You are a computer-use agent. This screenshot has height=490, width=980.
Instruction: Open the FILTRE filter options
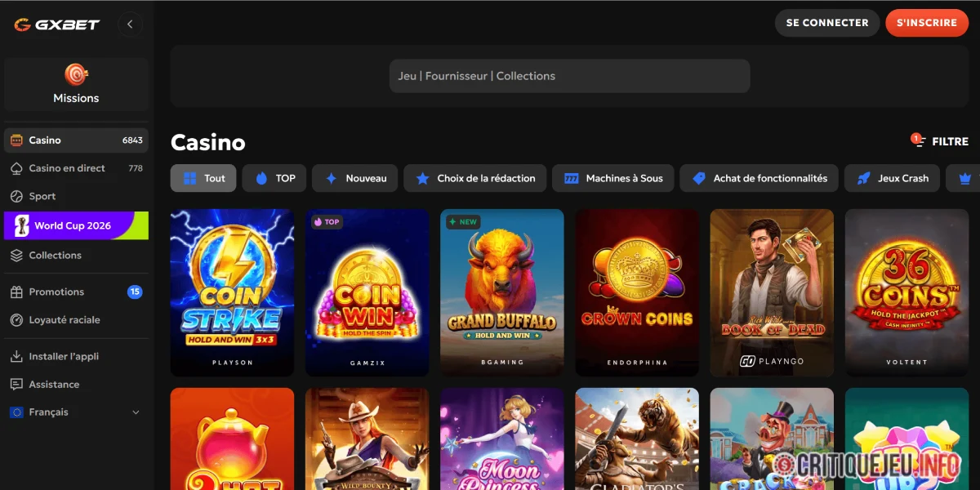pos(940,141)
